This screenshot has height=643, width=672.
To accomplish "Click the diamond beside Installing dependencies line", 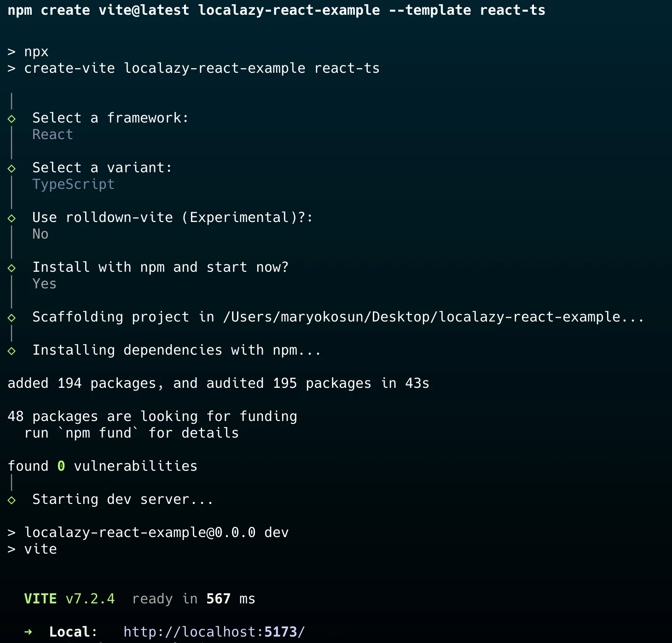I will click(x=12, y=351).
